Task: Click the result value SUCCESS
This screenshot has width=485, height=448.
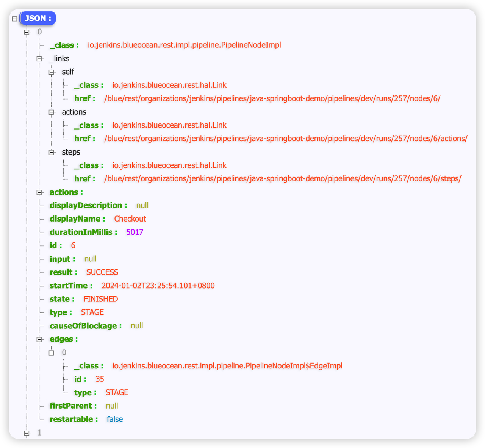Action: [x=102, y=272]
